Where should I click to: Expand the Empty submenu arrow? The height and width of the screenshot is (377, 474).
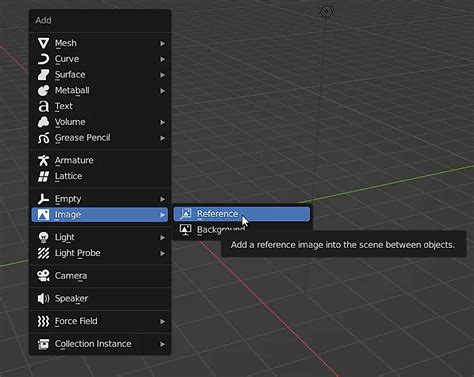[162, 199]
